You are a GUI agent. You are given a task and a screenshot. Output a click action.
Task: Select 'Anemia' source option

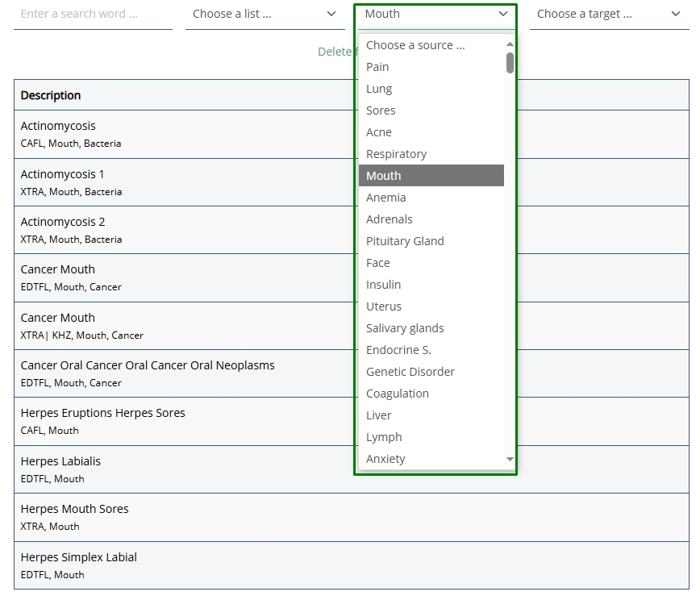pos(386,198)
